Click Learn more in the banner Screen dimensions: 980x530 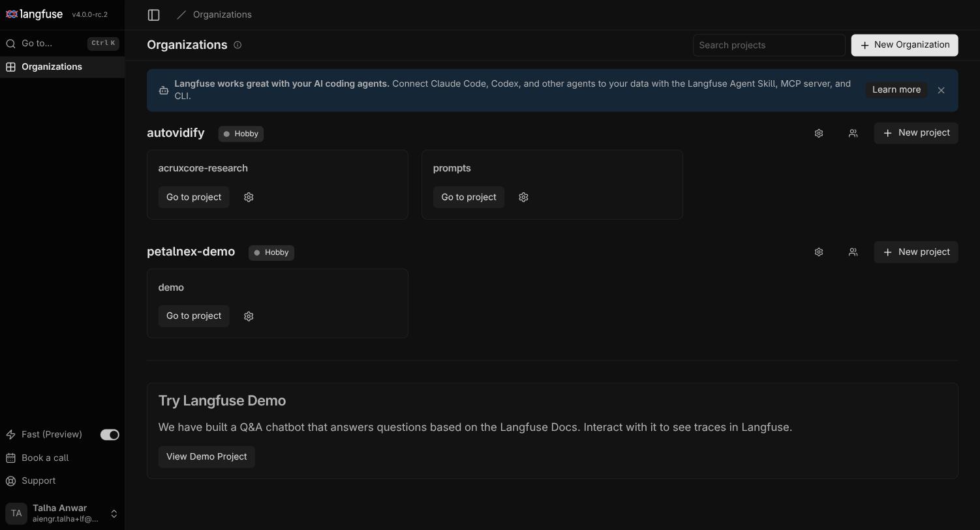coord(896,90)
